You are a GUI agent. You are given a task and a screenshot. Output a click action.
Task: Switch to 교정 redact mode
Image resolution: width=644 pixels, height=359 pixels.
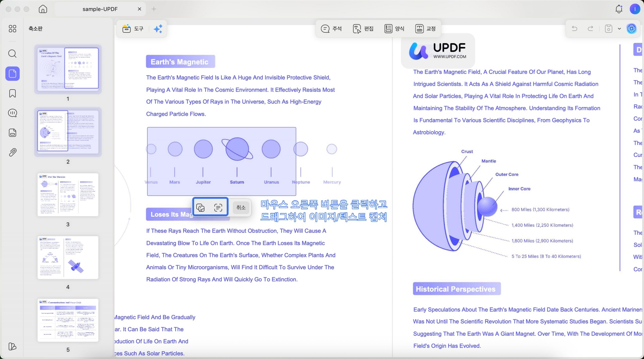425,29
